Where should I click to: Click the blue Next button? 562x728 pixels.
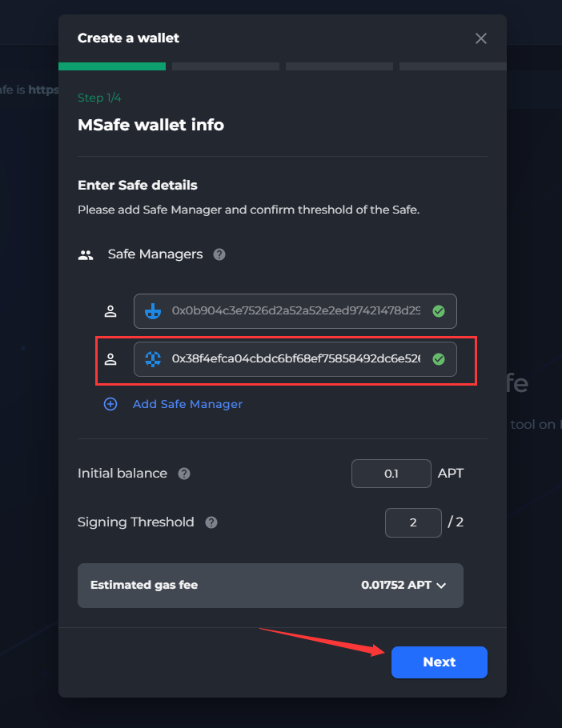(x=440, y=662)
